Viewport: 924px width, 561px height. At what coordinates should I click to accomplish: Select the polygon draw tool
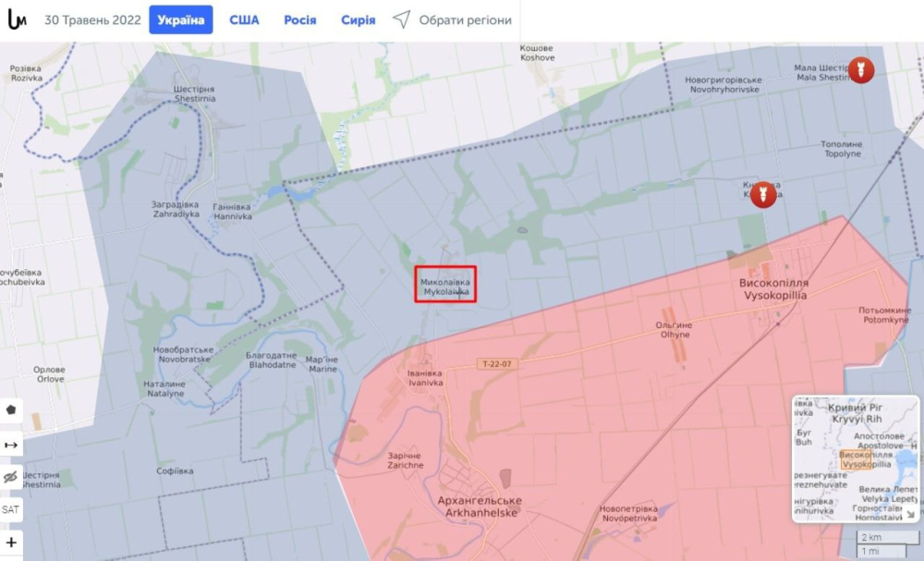click(x=11, y=409)
